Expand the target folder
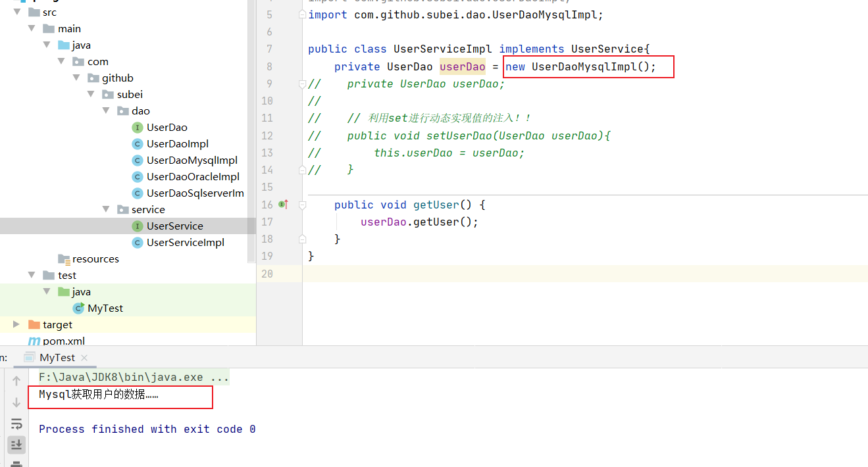Screen dimensions: 868x467 [16, 324]
